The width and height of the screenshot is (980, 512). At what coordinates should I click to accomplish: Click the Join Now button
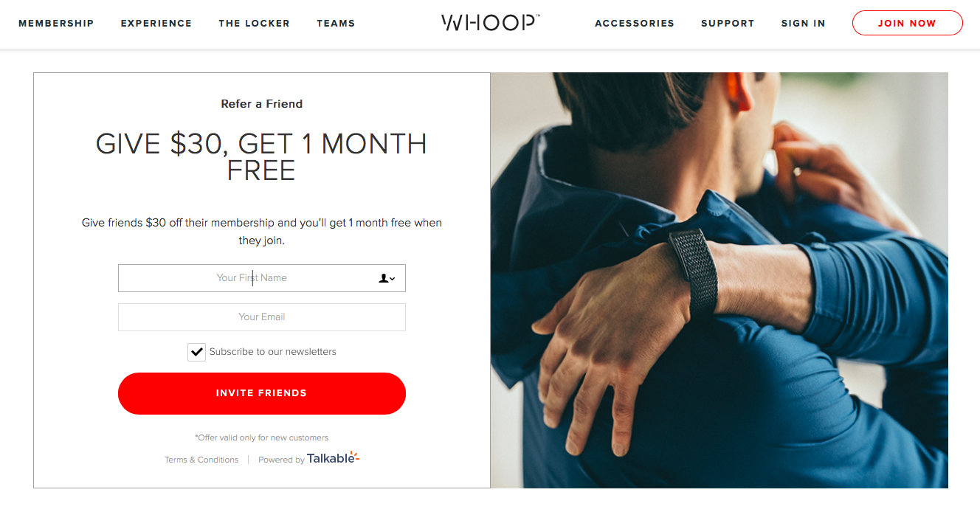coord(908,23)
